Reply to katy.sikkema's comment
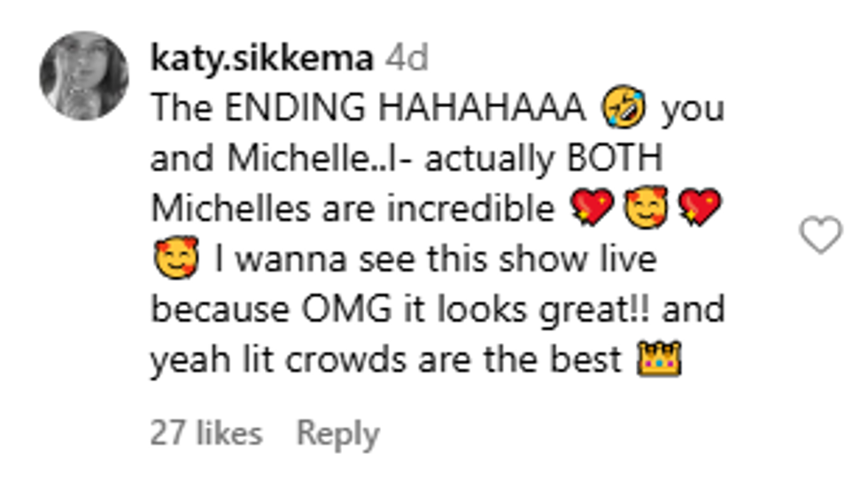Image resolution: width=868 pixels, height=492 pixels. click(338, 433)
